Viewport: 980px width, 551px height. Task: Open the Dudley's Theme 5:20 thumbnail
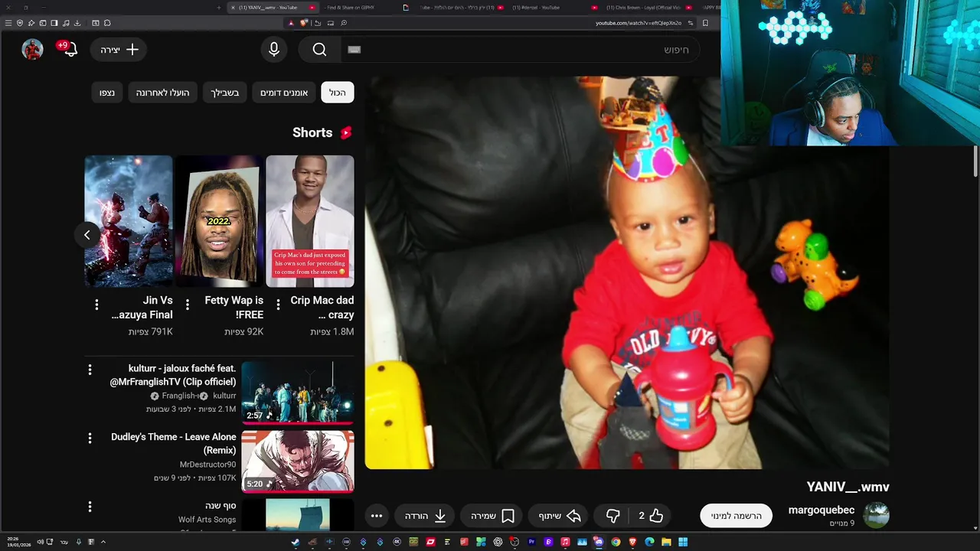[298, 461]
